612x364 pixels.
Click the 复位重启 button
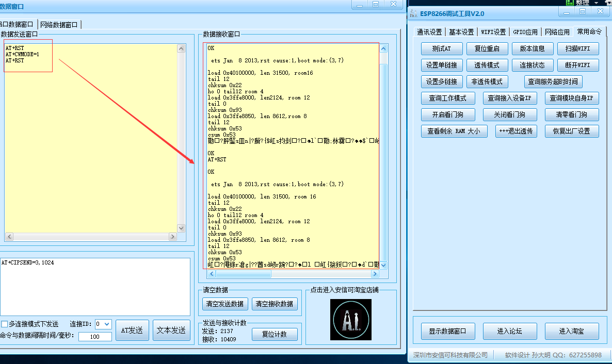[x=487, y=48]
